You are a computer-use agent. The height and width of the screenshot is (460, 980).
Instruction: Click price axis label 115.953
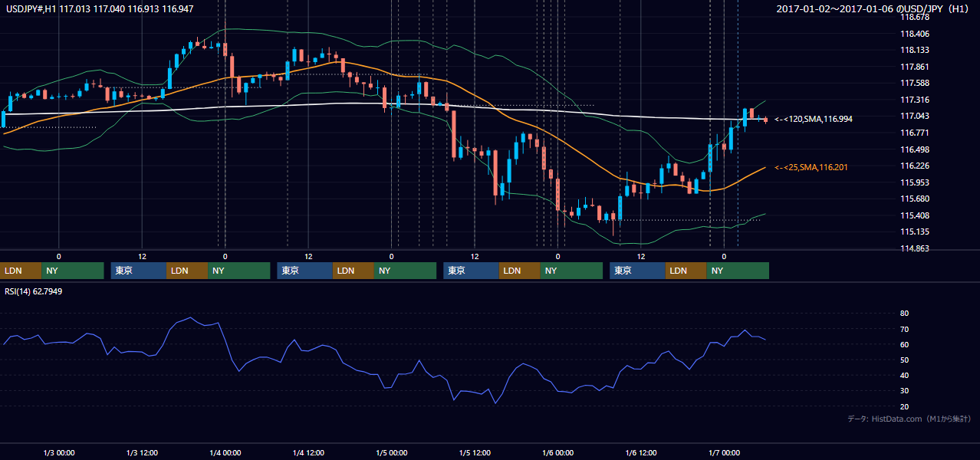914,182
